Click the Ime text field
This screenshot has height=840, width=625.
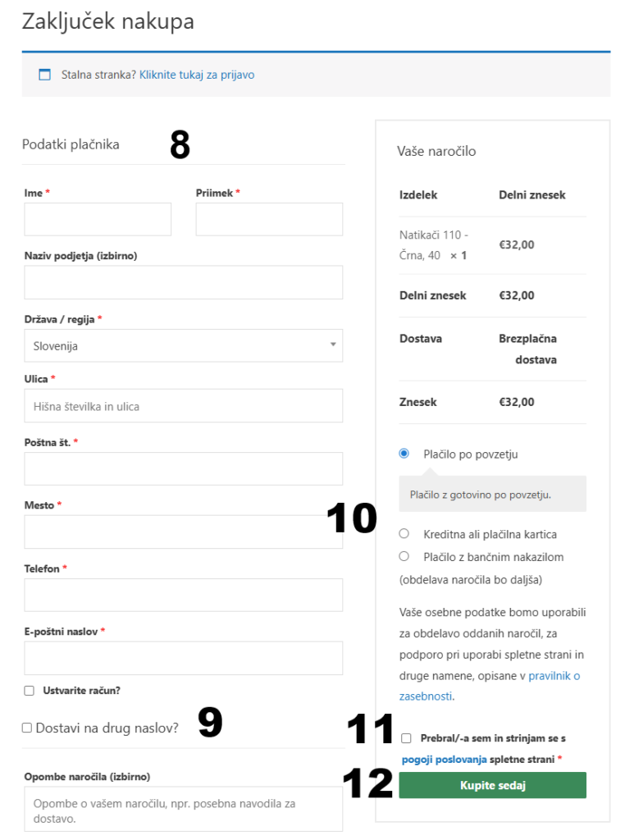[x=98, y=219]
